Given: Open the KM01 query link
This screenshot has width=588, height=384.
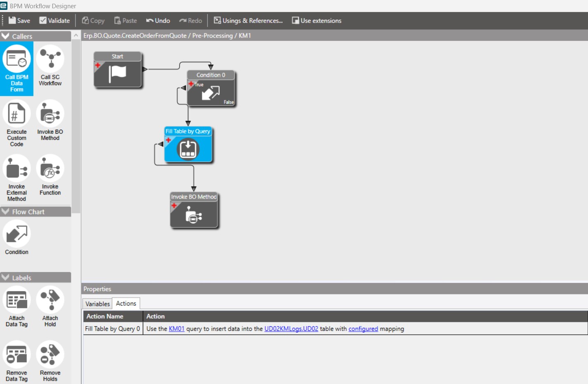Looking at the screenshot, I should point(177,329).
